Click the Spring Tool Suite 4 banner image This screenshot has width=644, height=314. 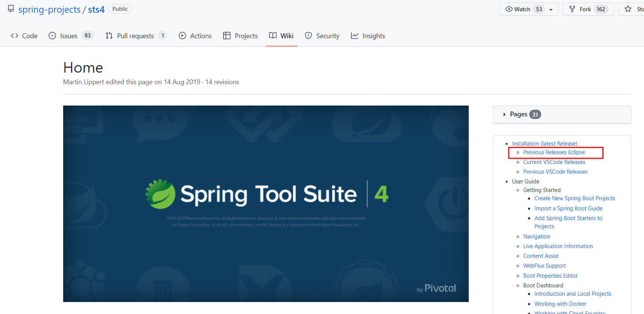[x=266, y=204]
